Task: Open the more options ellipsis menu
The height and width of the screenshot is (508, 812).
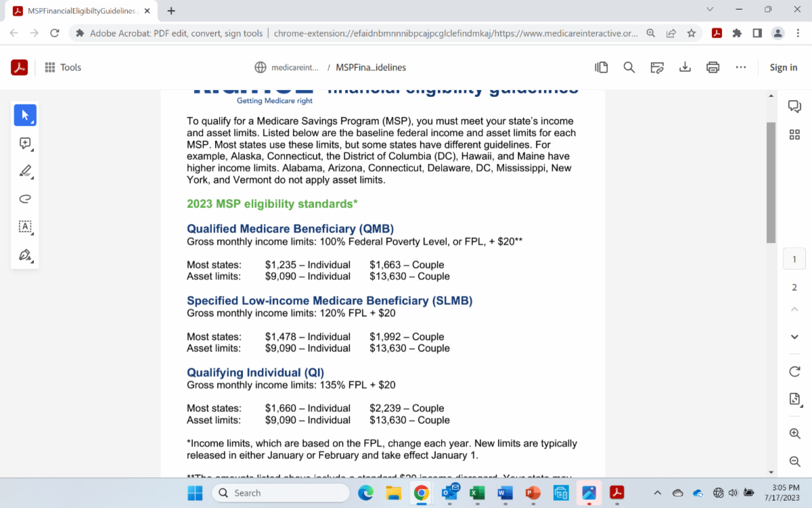Action: (741, 67)
